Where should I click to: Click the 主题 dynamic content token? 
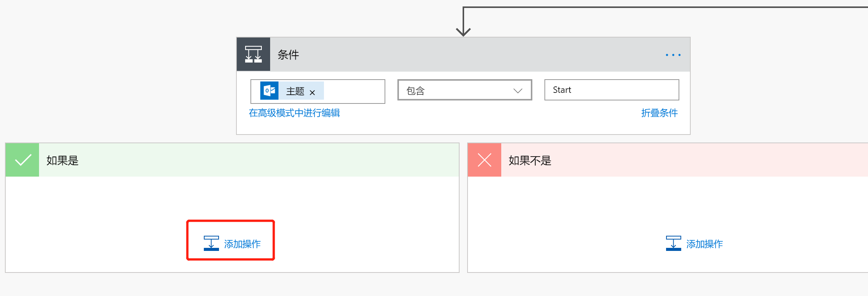pos(292,91)
